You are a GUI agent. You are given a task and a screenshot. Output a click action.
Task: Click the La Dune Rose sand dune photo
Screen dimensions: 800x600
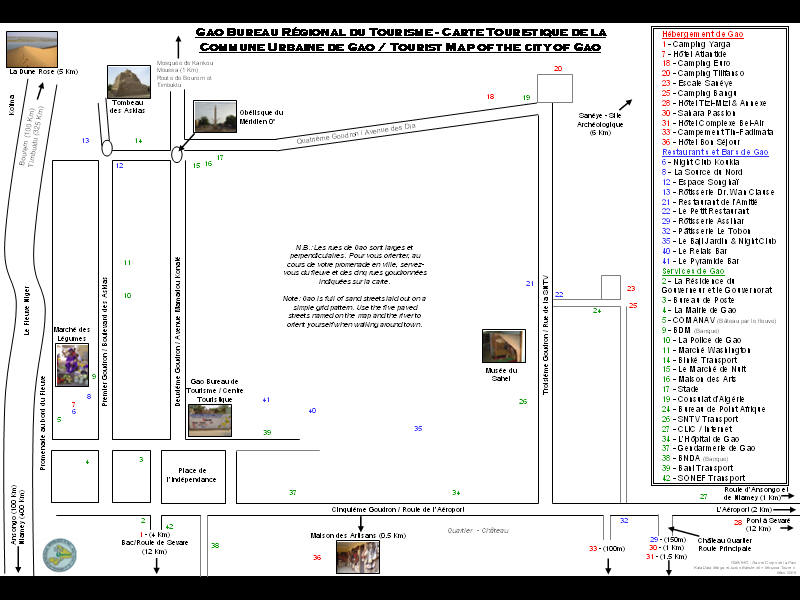[32, 49]
